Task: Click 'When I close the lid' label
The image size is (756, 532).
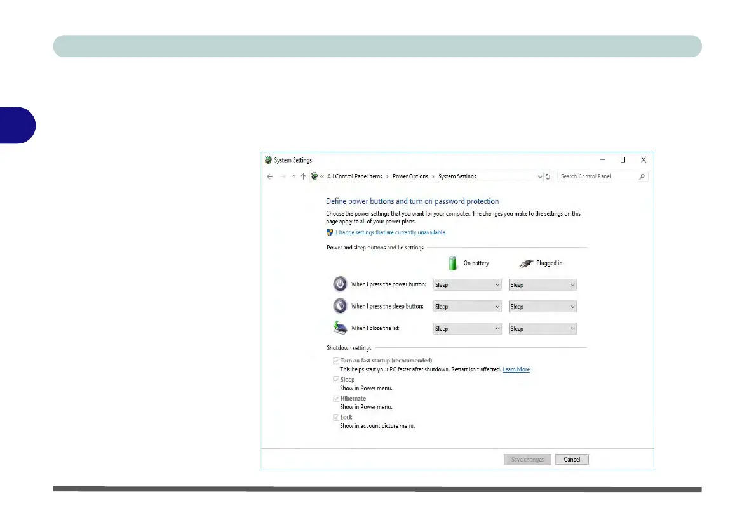Action: click(x=375, y=328)
